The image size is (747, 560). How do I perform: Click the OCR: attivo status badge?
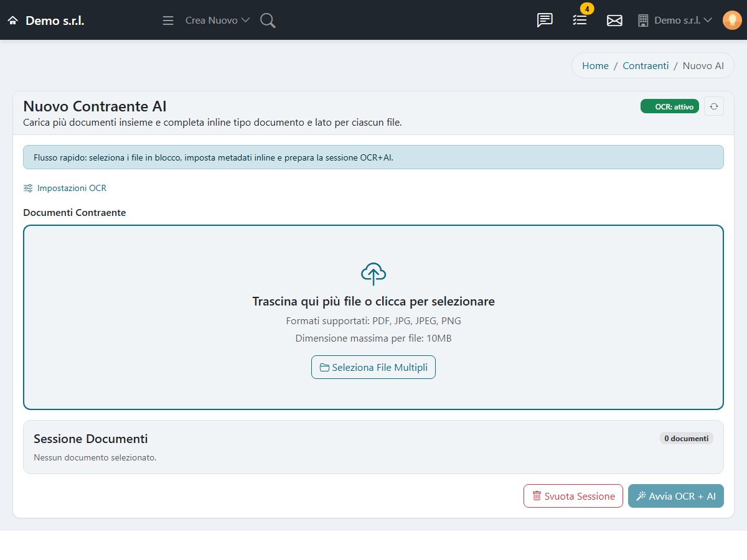click(670, 106)
